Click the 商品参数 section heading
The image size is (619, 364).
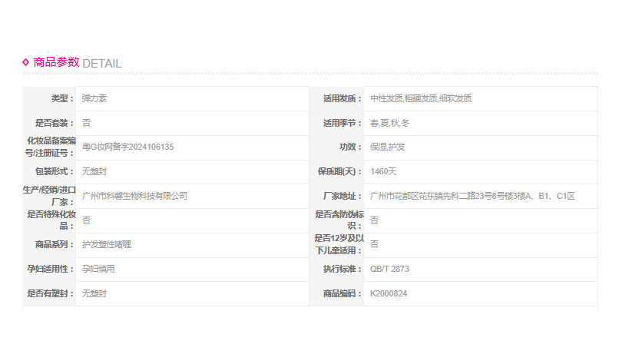coord(56,62)
